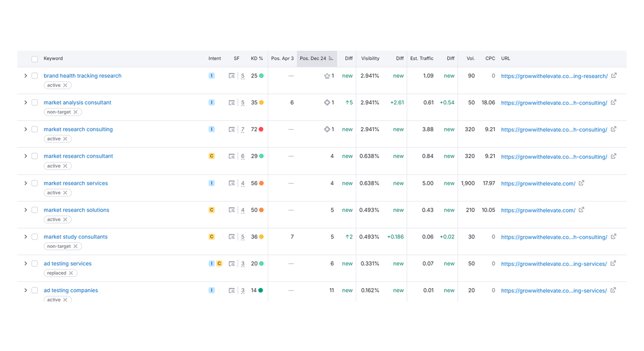Sort the table by KD % column
The image size is (644, 351).
(257, 58)
